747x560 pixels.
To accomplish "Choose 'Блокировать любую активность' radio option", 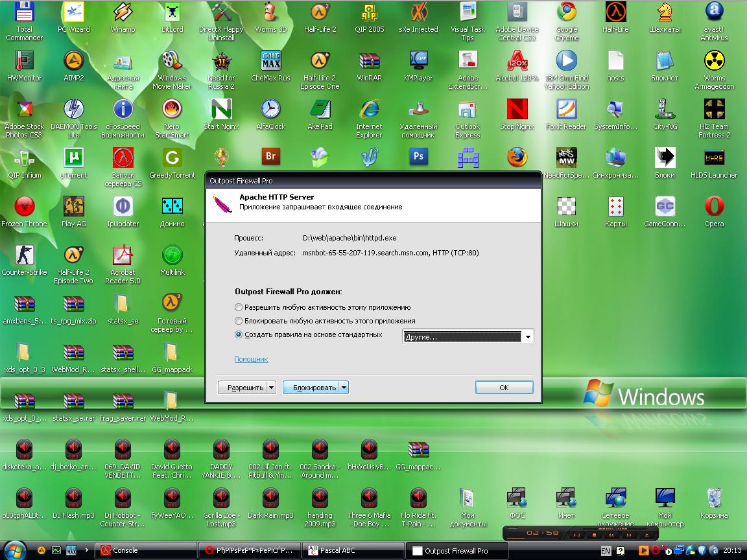I will click(x=239, y=321).
